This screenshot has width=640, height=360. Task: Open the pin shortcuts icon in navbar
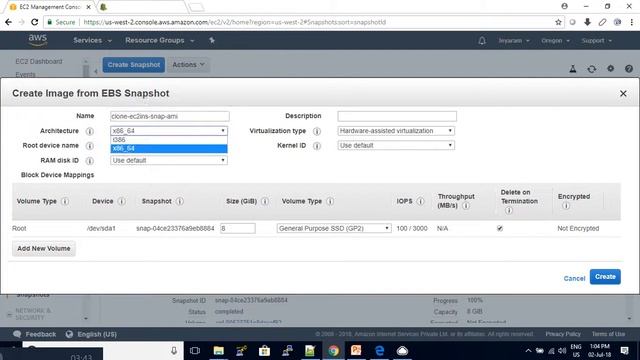pos(212,40)
